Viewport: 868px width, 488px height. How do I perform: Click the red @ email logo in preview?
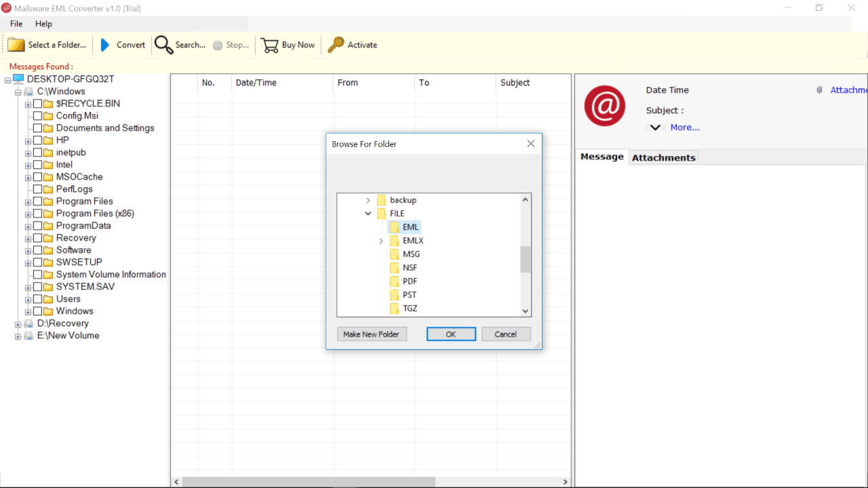pos(605,106)
